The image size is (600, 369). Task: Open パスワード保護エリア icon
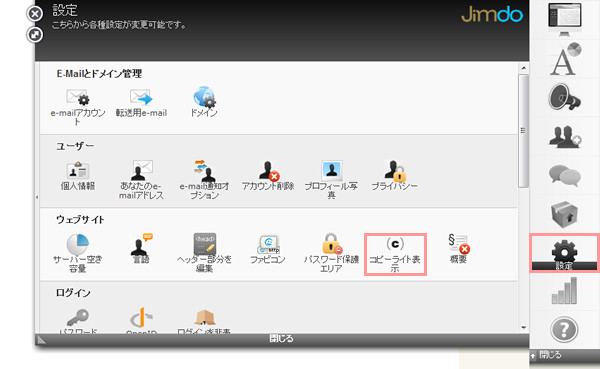331,244
